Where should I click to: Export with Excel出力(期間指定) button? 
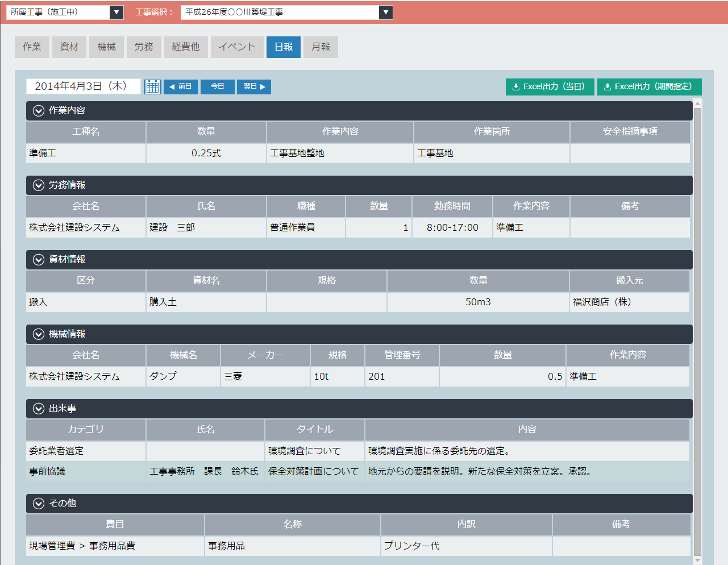650,86
